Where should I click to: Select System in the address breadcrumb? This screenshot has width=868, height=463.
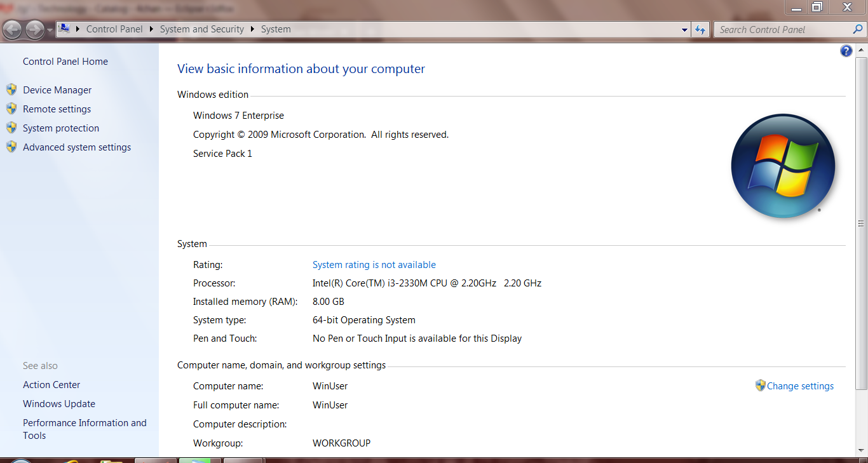coord(276,29)
